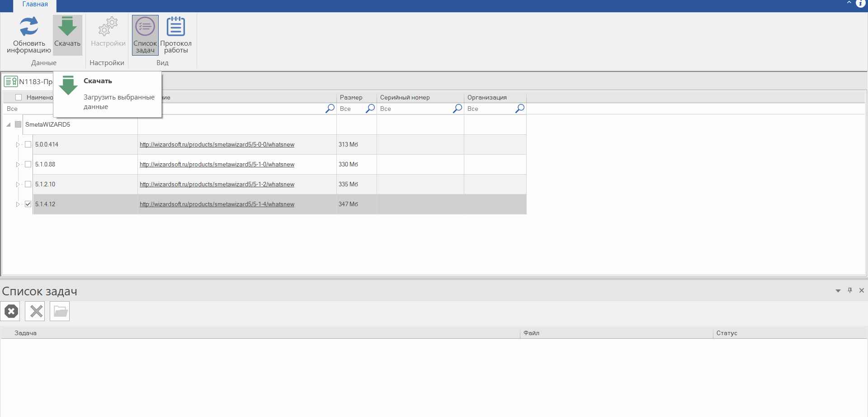Click the 5.0.0.414 version label

[47, 145]
